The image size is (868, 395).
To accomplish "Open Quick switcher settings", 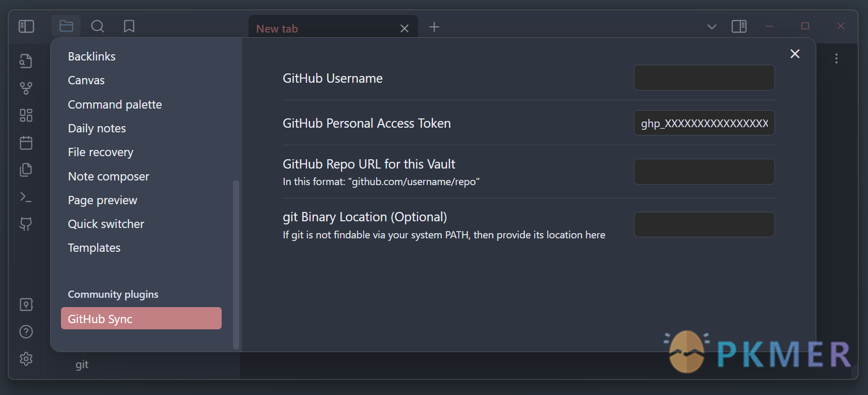I will pos(106,224).
